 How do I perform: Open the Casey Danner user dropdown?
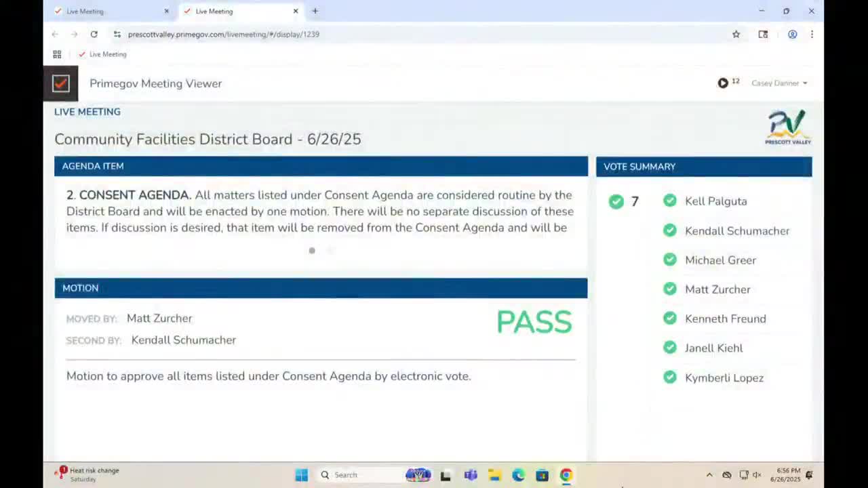coord(779,83)
